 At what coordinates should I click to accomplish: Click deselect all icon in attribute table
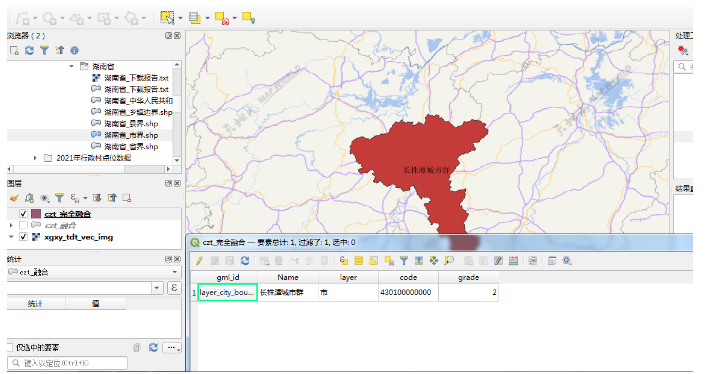coord(389,260)
